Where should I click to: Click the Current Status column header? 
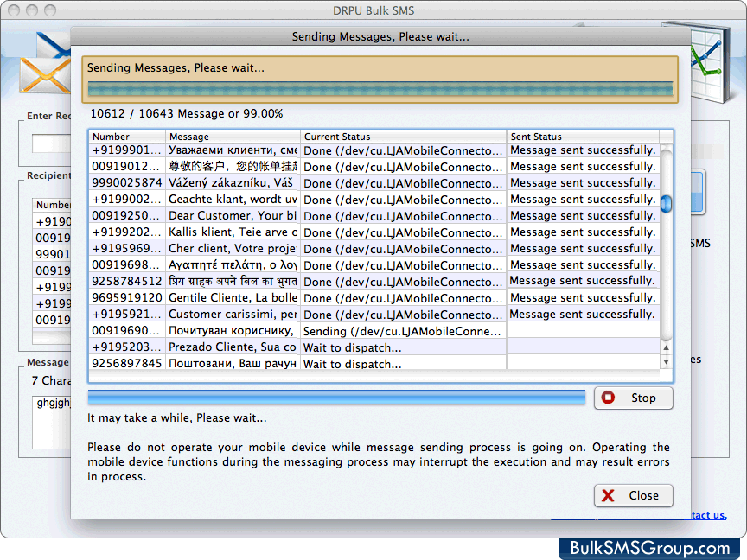pos(404,137)
